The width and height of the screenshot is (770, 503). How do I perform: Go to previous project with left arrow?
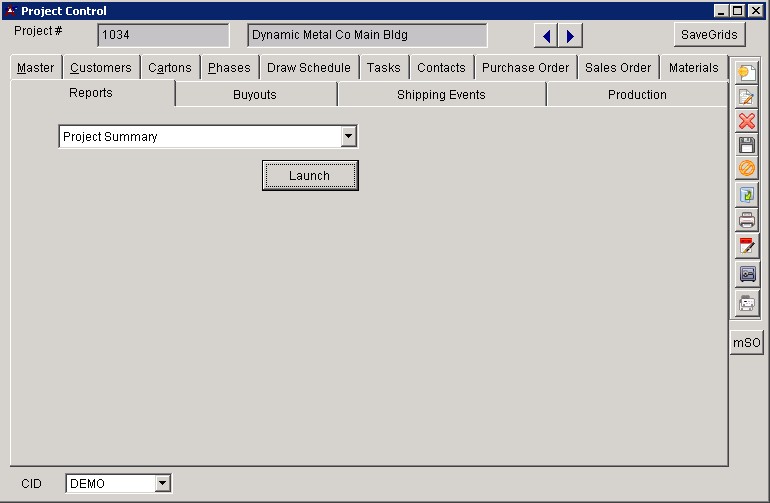click(x=546, y=37)
